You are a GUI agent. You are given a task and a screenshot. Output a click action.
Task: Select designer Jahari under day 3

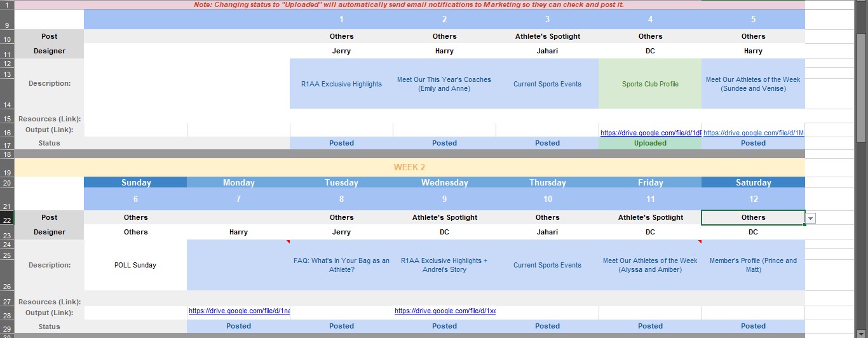(548, 51)
